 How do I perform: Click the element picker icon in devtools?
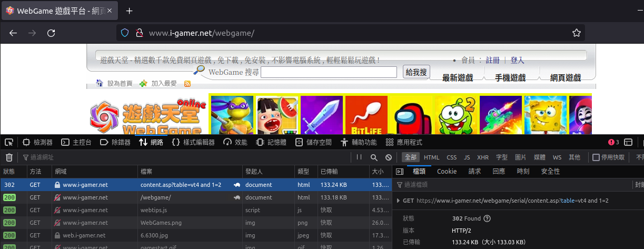pyautogui.click(x=9, y=142)
